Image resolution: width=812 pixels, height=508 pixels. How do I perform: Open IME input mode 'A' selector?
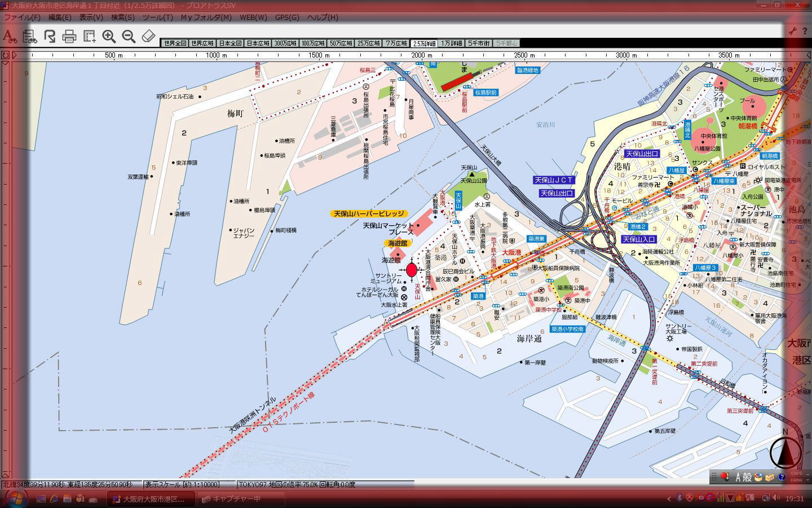point(739,477)
